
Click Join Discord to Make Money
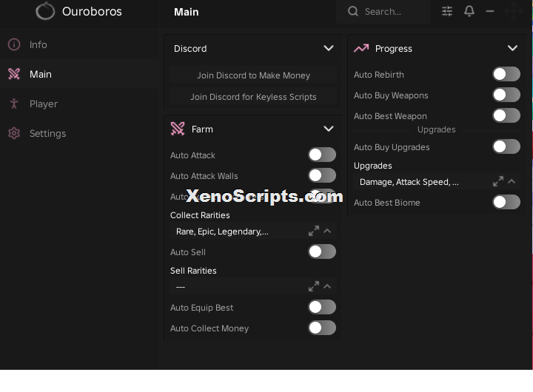tap(253, 75)
